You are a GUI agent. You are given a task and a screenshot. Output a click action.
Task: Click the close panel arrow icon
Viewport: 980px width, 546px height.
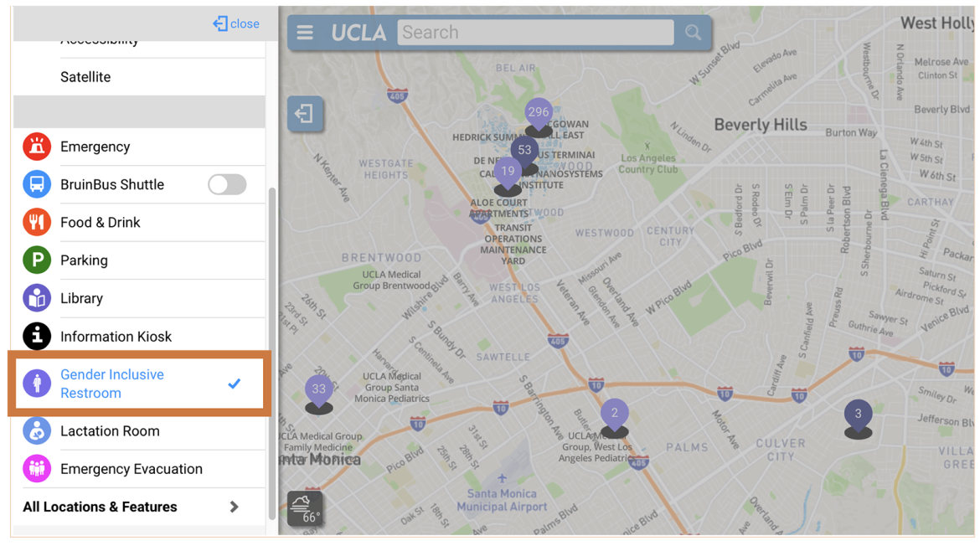219,23
